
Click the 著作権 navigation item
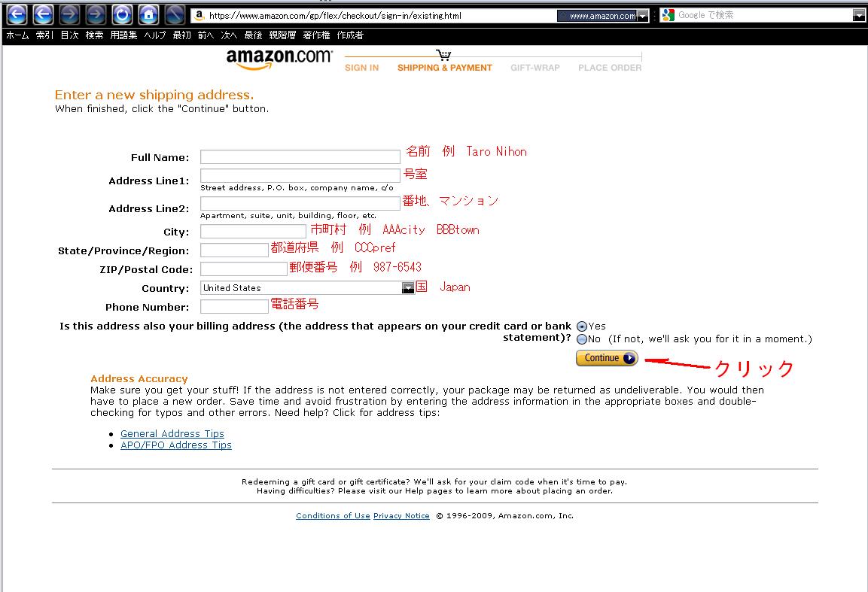tap(316, 35)
